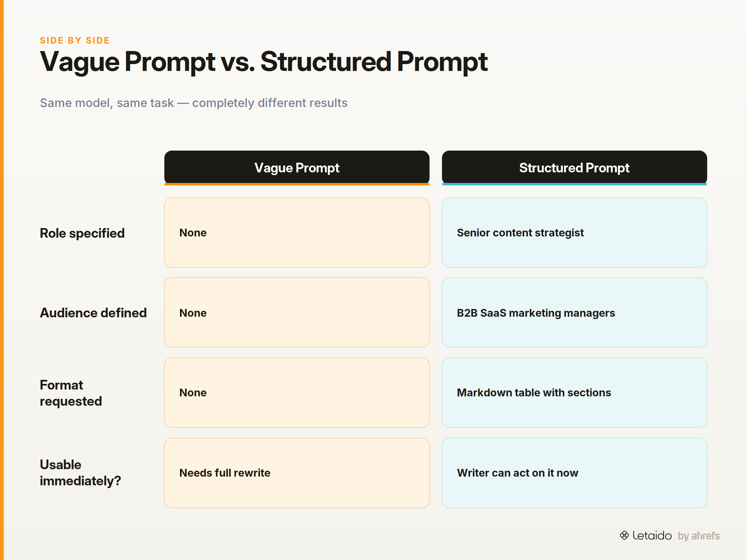The height and width of the screenshot is (560, 747).
Task: Click the 'Same model, same task' subtitle
Action: tap(194, 103)
